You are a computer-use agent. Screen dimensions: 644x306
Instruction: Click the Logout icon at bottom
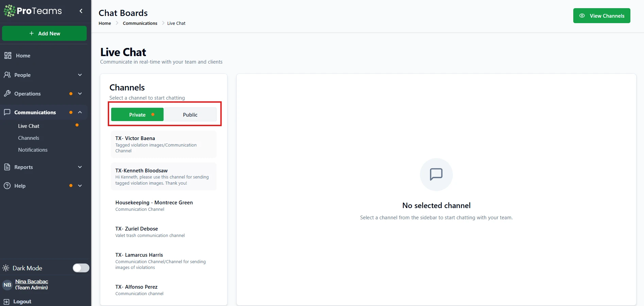pos(6,302)
